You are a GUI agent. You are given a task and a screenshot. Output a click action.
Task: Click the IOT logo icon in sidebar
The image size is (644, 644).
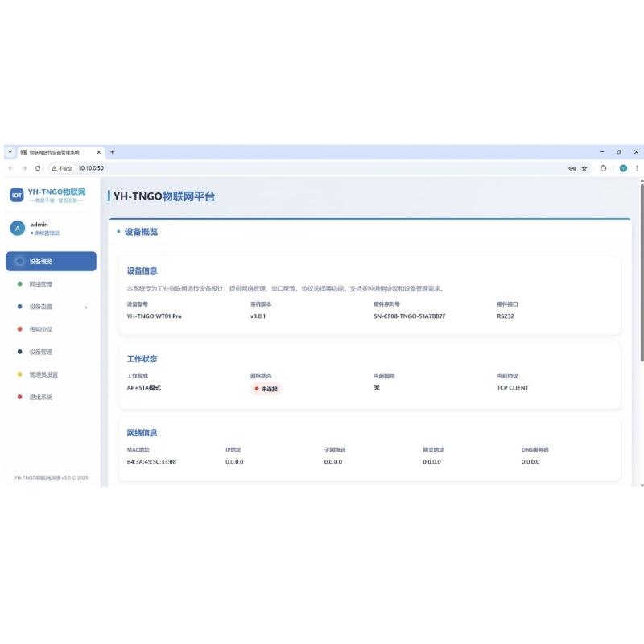[x=17, y=195]
